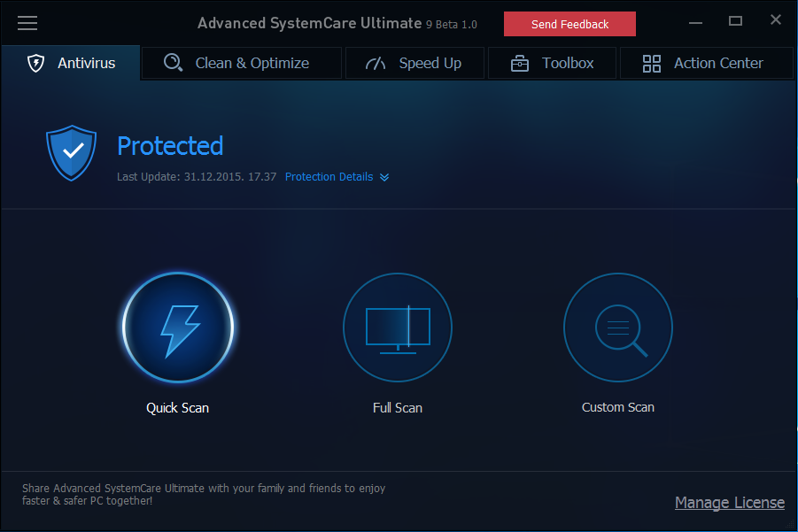Click the Quick Scan label
This screenshot has width=798, height=532.
(x=178, y=408)
